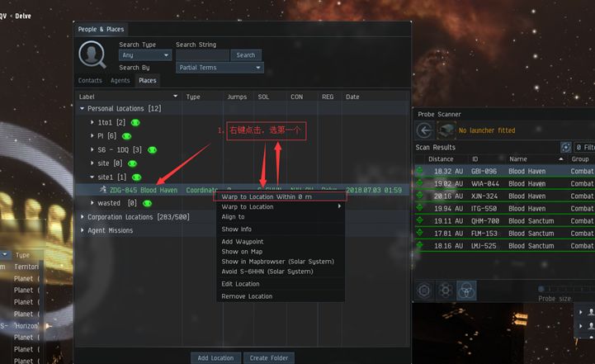Click the Create Folder button
The width and height of the screenshot is (595, 364).
[269, 358]
